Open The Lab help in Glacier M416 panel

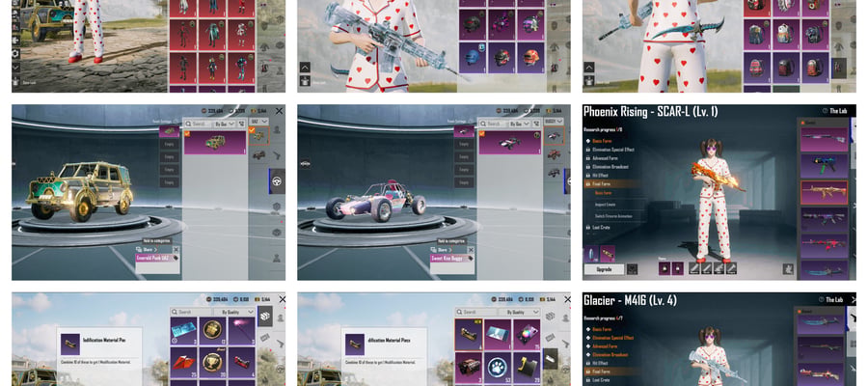coord(824,299)
